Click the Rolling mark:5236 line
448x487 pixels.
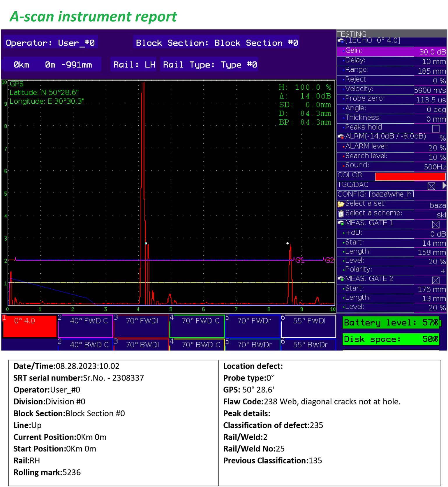(47, 472)
